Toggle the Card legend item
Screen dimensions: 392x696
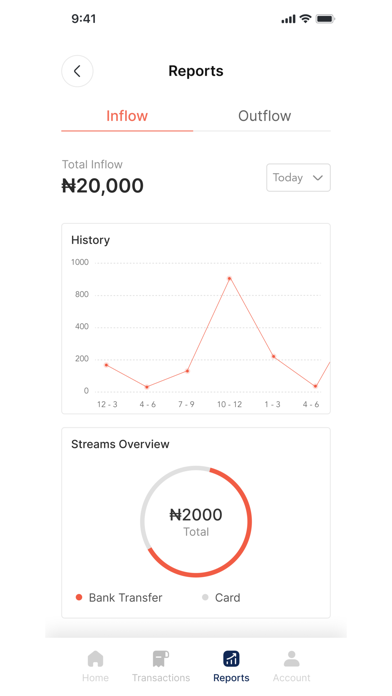click(x=221, y=597)
